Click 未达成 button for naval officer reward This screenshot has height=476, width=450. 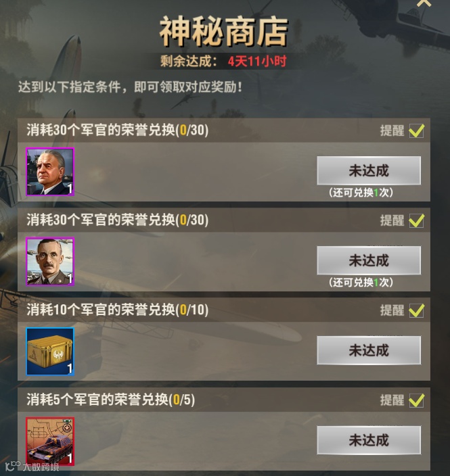coord(369,170)
